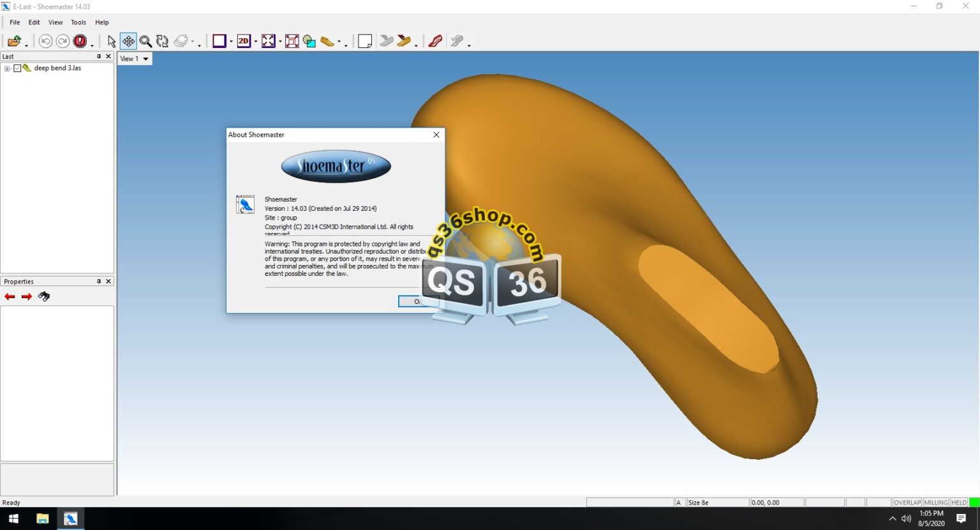This screenshot has width=980, height=530.
Task: Open dropdown arrow next to 2D icon
Action: (x=255, y=42)
